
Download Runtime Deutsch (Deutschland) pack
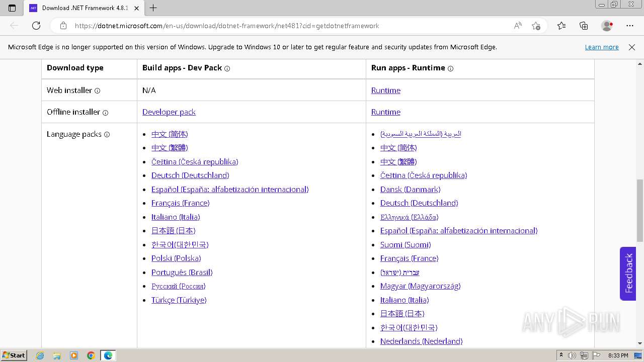[x=419, y=203]
